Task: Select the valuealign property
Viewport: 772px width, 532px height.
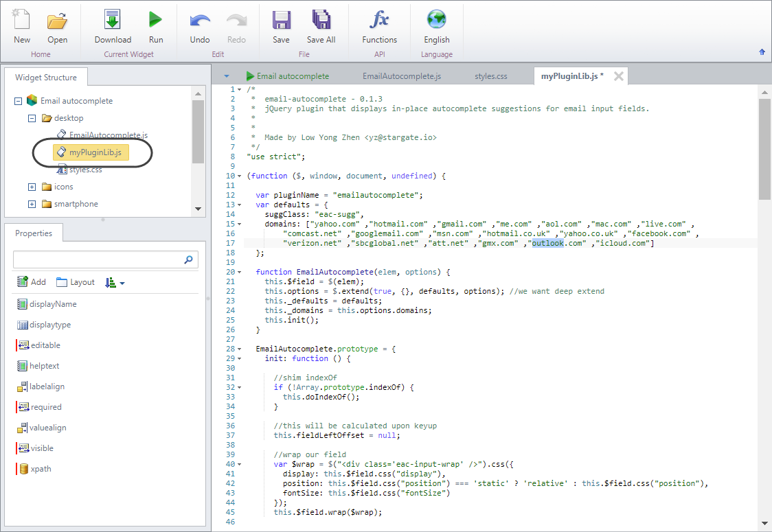Action: (41, 428)
